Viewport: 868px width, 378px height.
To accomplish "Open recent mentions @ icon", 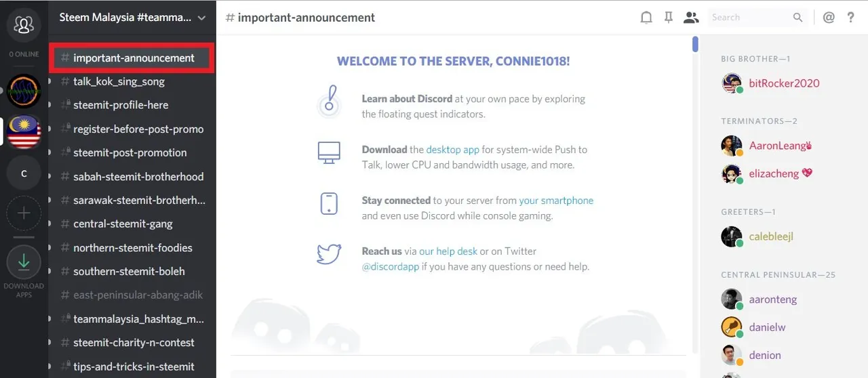I will [829, 18].
